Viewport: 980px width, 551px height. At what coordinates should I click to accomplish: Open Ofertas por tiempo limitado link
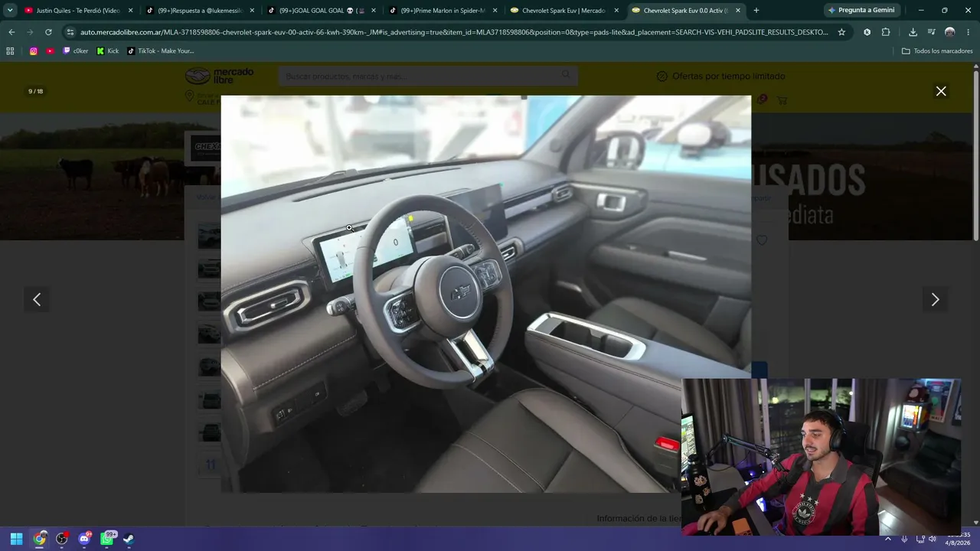coord(721,77)
